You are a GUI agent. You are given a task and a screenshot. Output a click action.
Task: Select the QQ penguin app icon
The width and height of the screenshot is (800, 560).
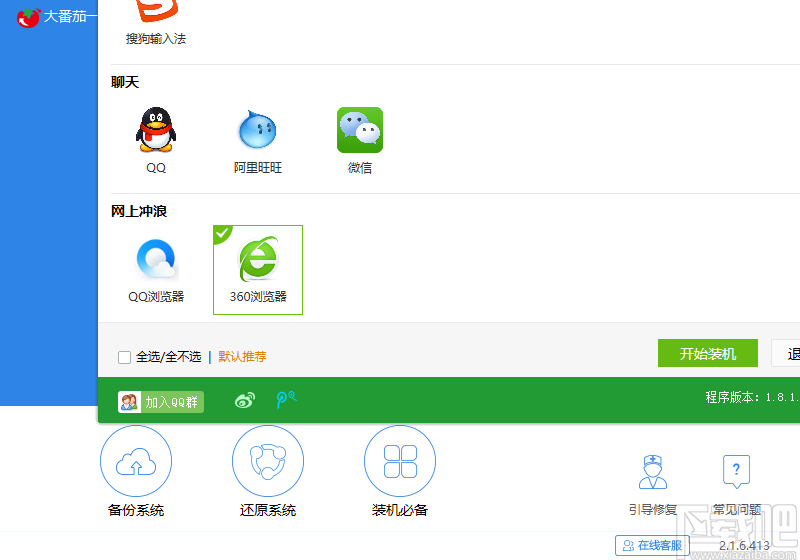156,131
